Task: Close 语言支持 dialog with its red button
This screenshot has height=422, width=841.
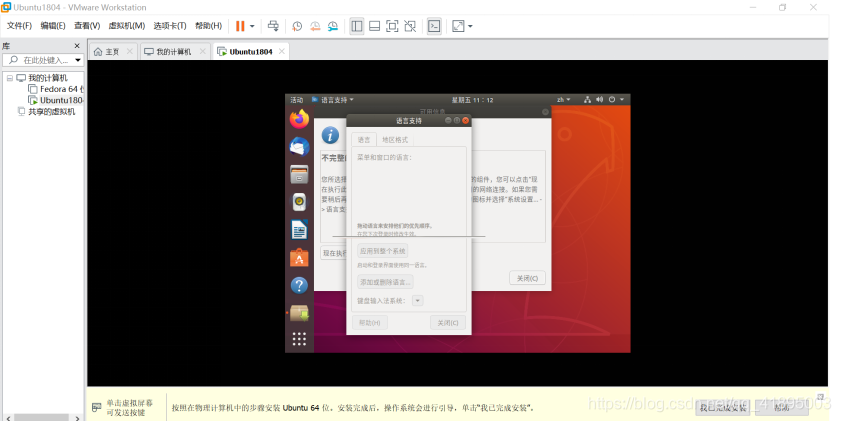Action: [466, 121]
